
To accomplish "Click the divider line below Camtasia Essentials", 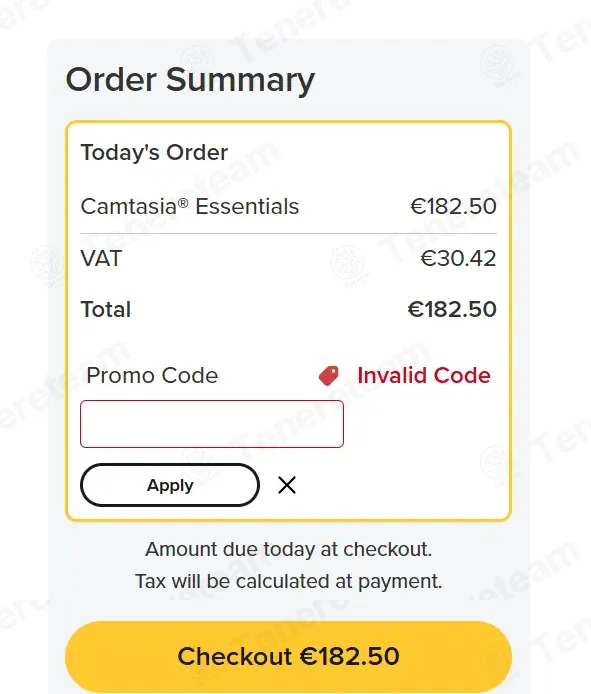I will [x=288, y=233].
